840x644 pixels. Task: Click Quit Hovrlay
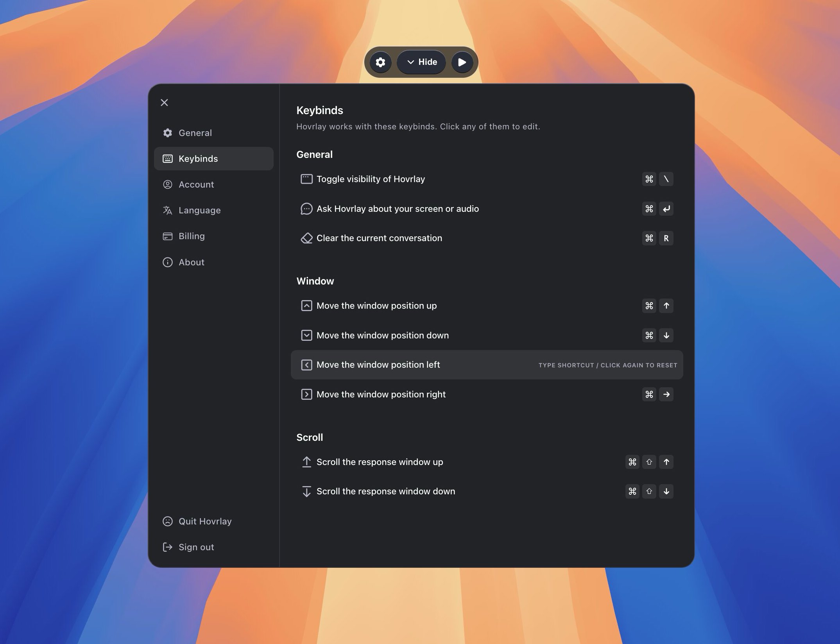tap(213, 521)
